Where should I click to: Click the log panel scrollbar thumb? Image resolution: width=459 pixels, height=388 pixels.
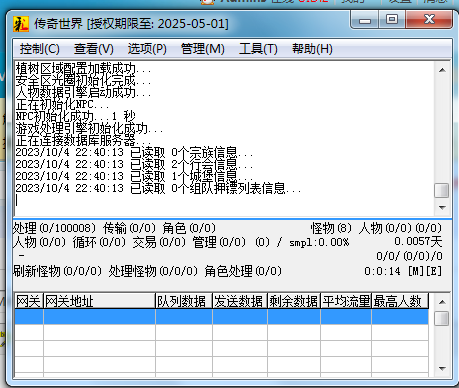click(x=442, y=190)
